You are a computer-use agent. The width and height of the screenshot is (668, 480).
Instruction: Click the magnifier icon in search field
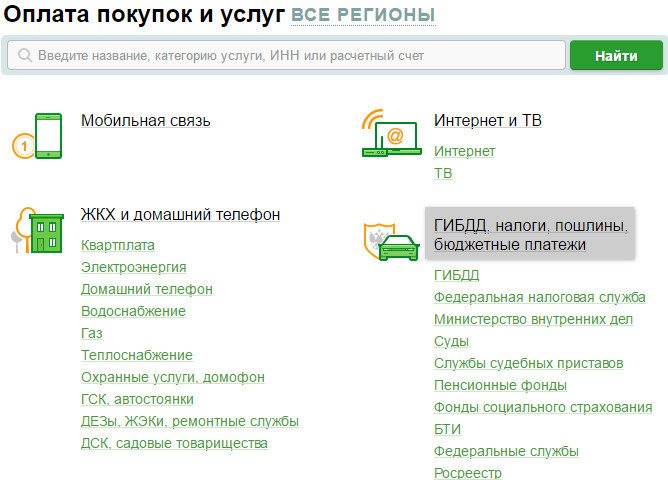pyautogui.click(x=25, y=55)
